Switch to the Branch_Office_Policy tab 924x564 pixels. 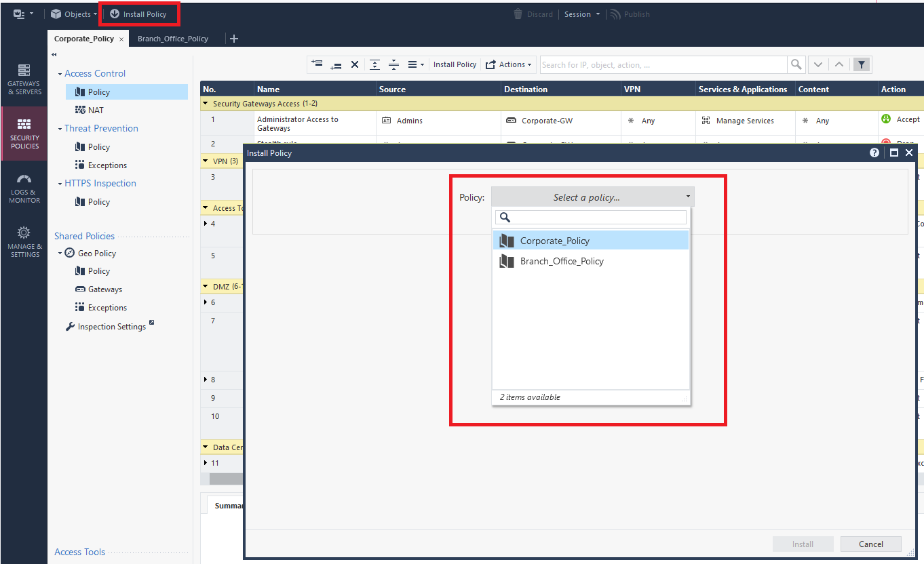click(173, 39)
